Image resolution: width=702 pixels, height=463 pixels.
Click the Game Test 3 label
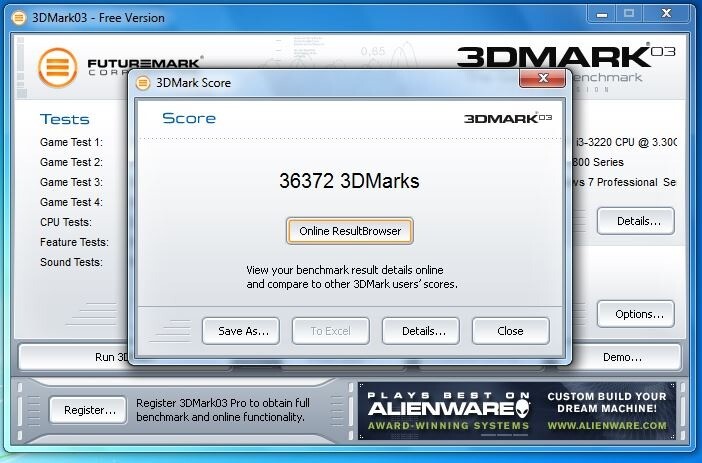point(71,182)
